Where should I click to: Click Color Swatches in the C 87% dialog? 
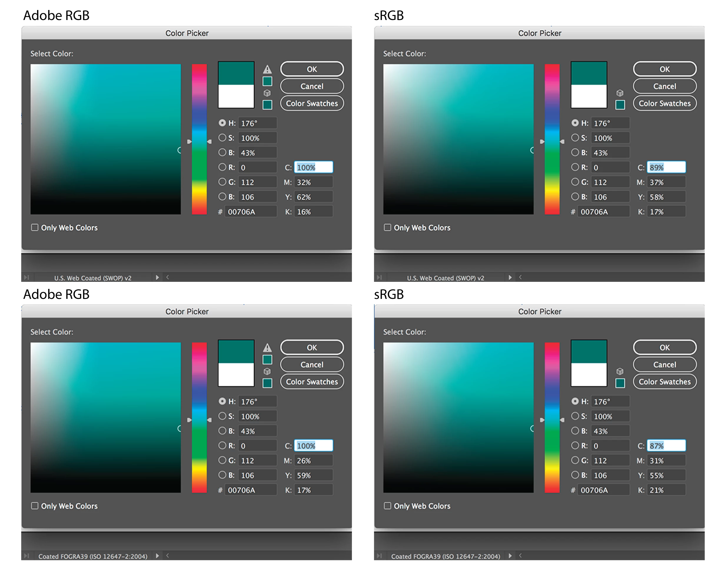coord(664,382)
